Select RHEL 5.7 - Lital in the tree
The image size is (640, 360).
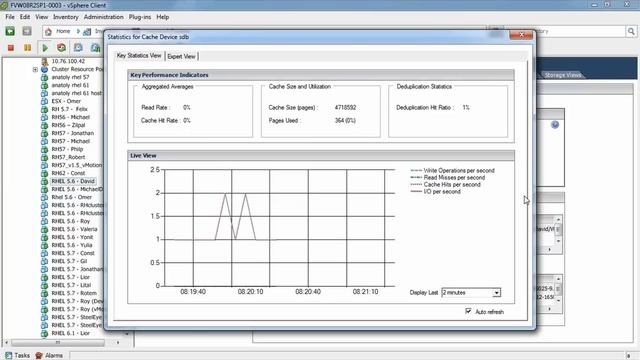pyautogui.click(x=71, y=285)
